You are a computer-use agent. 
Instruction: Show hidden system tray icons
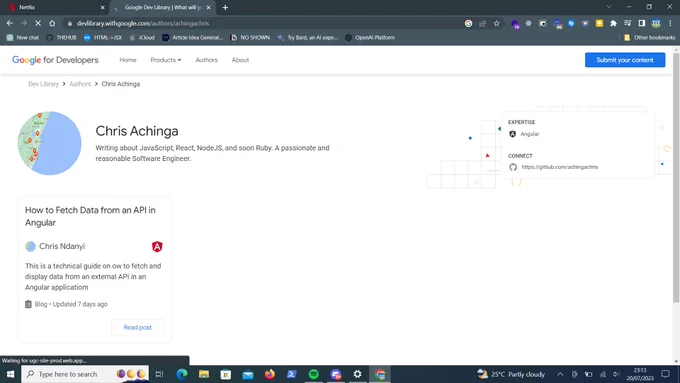560,374
